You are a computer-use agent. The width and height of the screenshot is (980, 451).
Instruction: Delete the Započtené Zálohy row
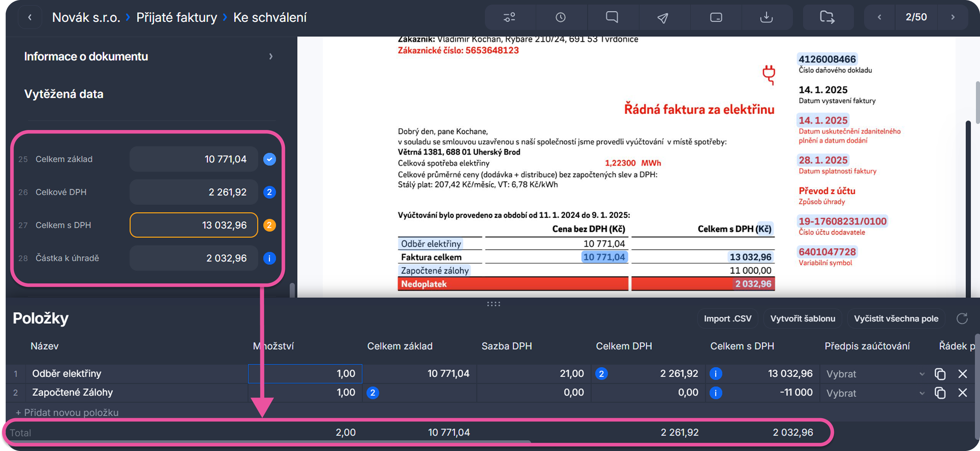[962, 392]
